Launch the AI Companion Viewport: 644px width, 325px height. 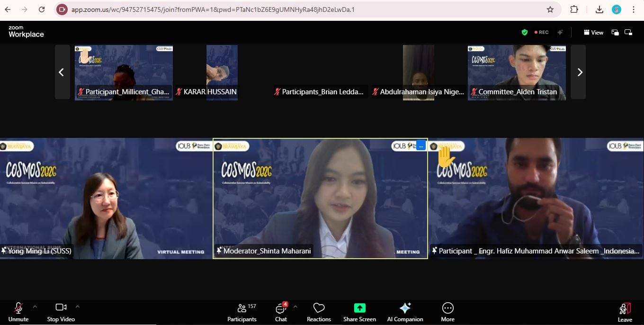[405, 312]
